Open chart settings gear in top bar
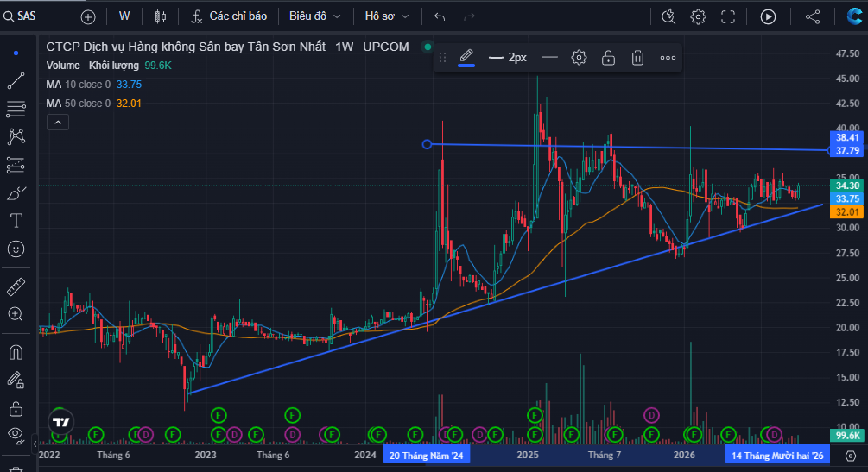 tap(698, 16)
